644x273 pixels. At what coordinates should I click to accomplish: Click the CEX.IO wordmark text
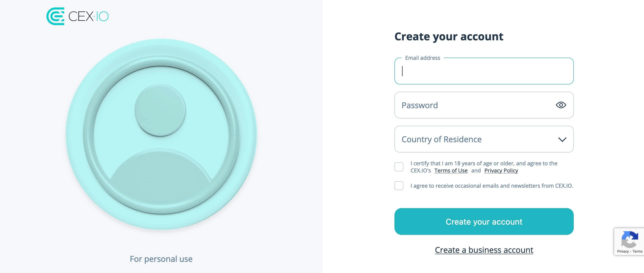coord(89,17)
